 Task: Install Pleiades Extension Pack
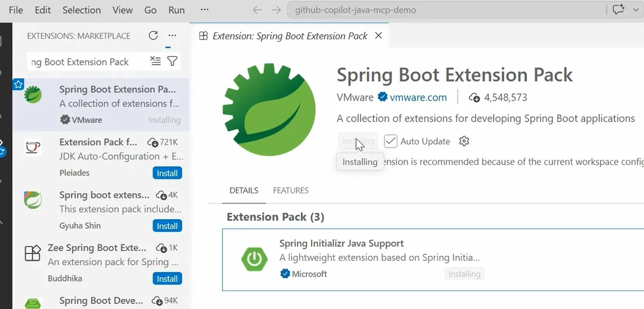coord(167,173)
